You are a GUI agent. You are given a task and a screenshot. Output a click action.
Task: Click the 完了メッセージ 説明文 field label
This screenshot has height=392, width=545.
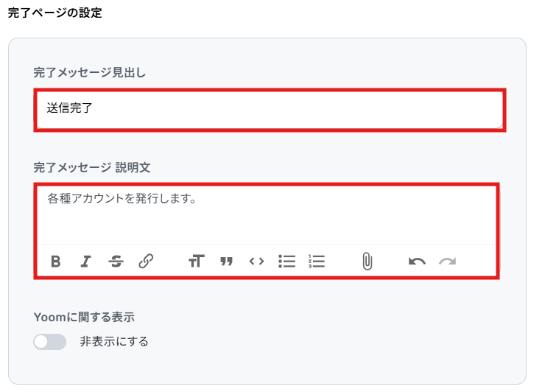(92, 167)
